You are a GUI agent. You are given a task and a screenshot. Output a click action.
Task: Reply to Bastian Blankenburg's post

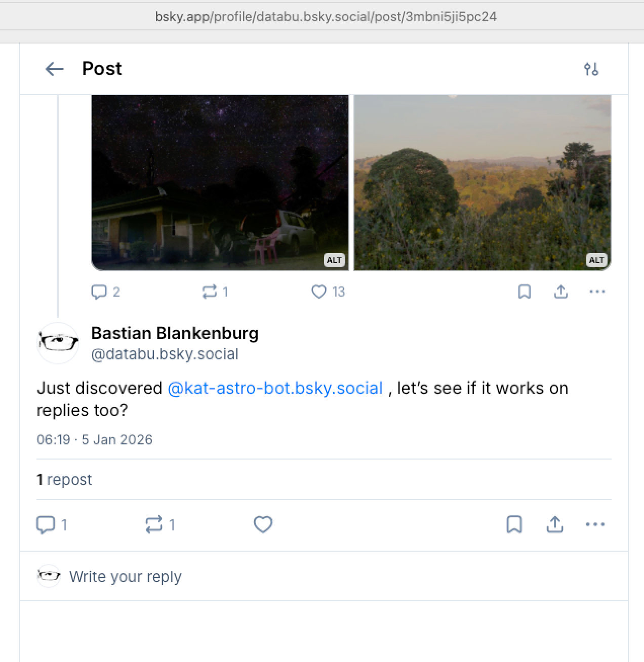(46, 524)
